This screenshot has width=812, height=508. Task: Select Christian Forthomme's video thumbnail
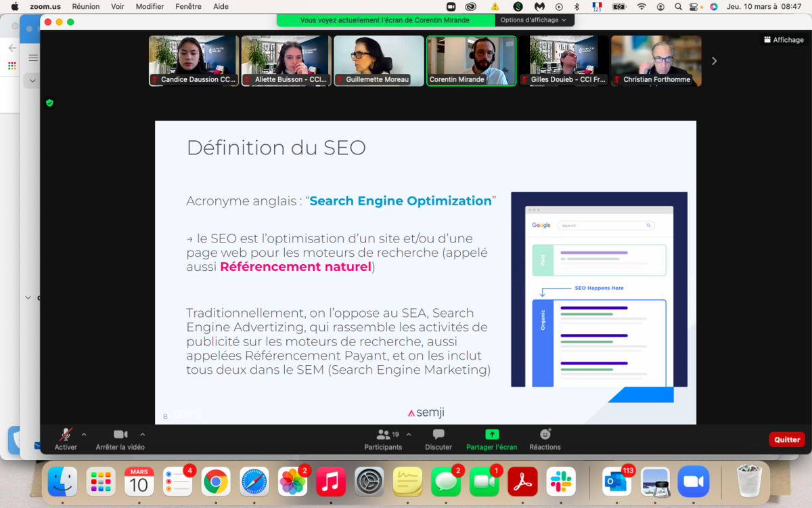[656, 61]
